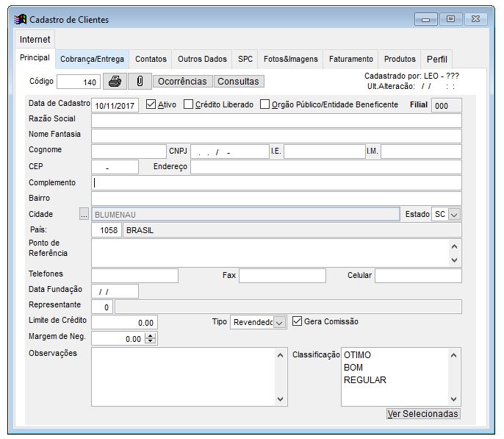Click Ver Selecionadas button

423,413
